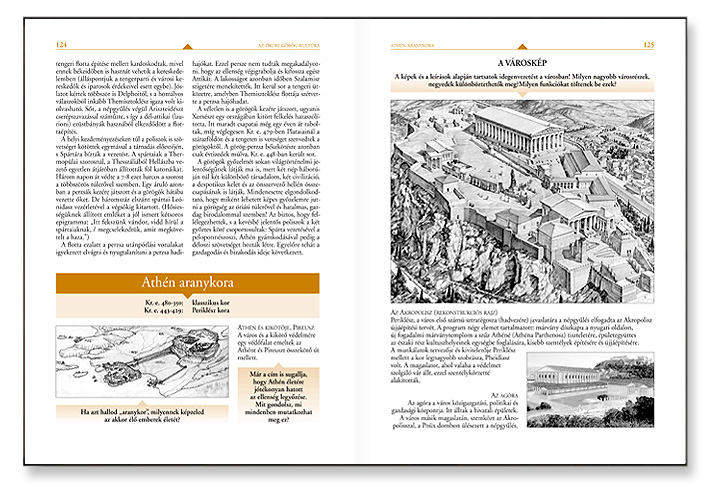Click the orange triangle marker atop page 125
Screen dimensions: 716x500
[x=522, y=47]
